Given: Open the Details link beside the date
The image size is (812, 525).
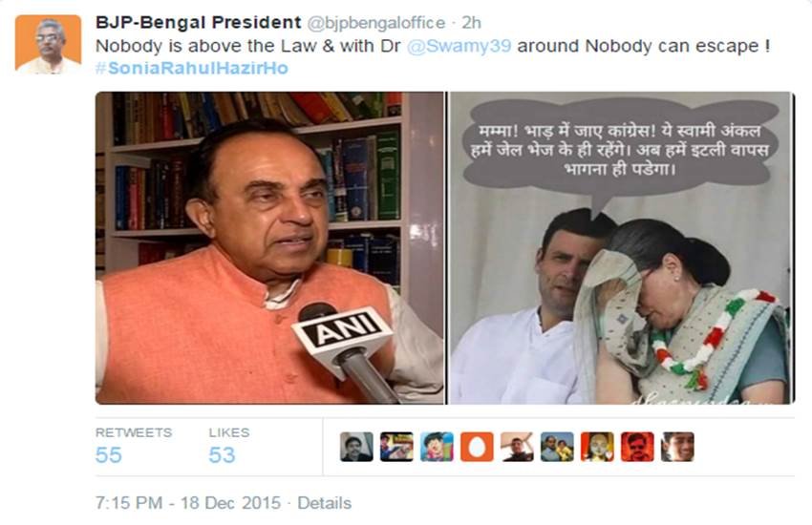Looking at the screenshot, I should tap(324, 503).
